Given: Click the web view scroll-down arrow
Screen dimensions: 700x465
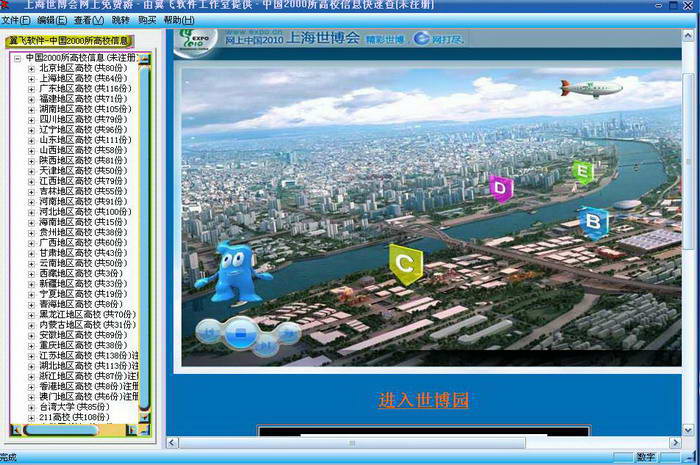Looking at the screenshot, I should [x=688, y=430].
